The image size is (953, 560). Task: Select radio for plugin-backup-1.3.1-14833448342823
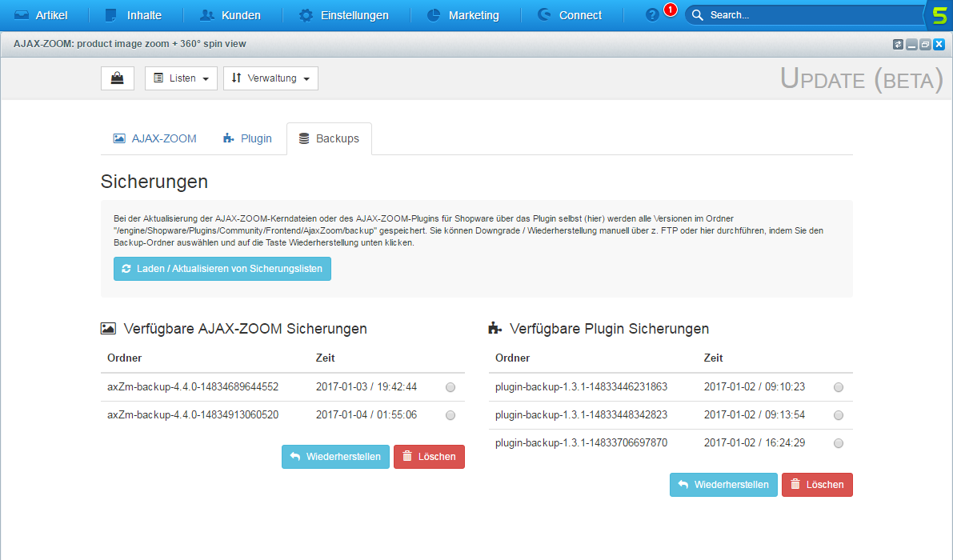(839, 415)
